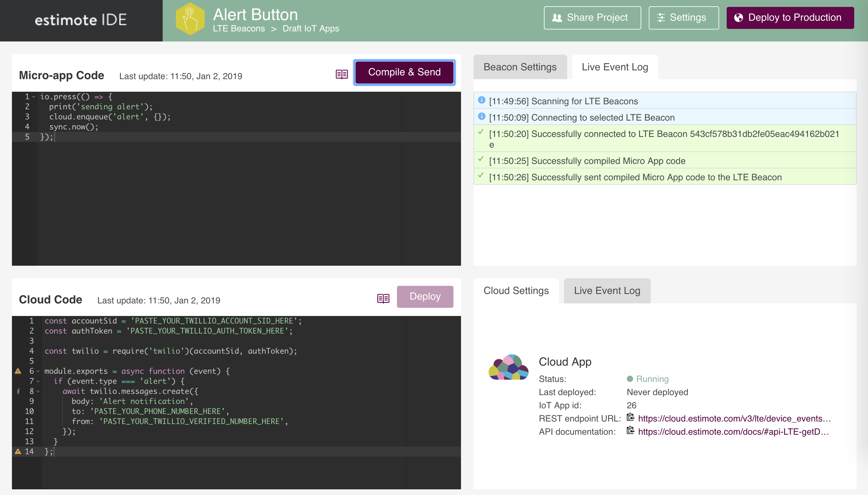Screen dimensions: 868x495
Task: Click the Cloud Code Deploy button
Action: pos(425,296)
